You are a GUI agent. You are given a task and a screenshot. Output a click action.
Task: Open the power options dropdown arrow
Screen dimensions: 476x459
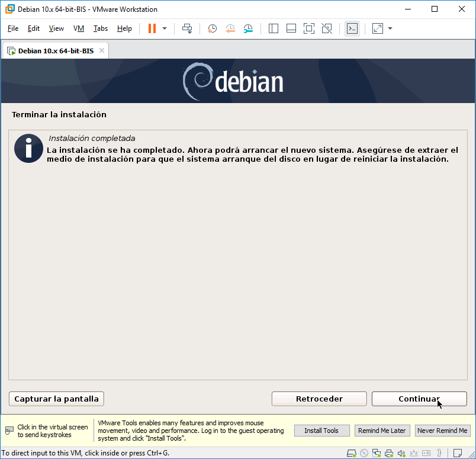pyautogui.click(x=165, y=28)
